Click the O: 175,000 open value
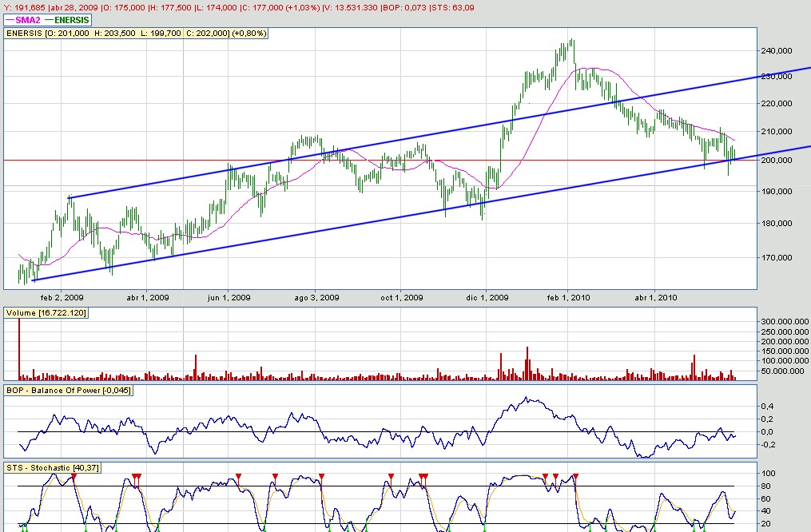 coord(123,8)
